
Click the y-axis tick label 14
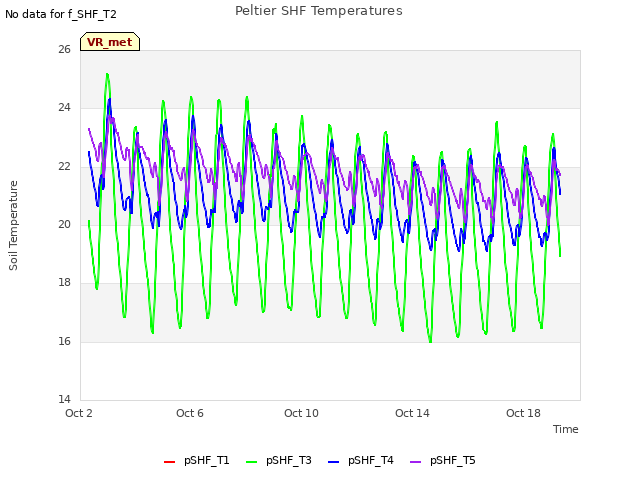coord(64,399)
